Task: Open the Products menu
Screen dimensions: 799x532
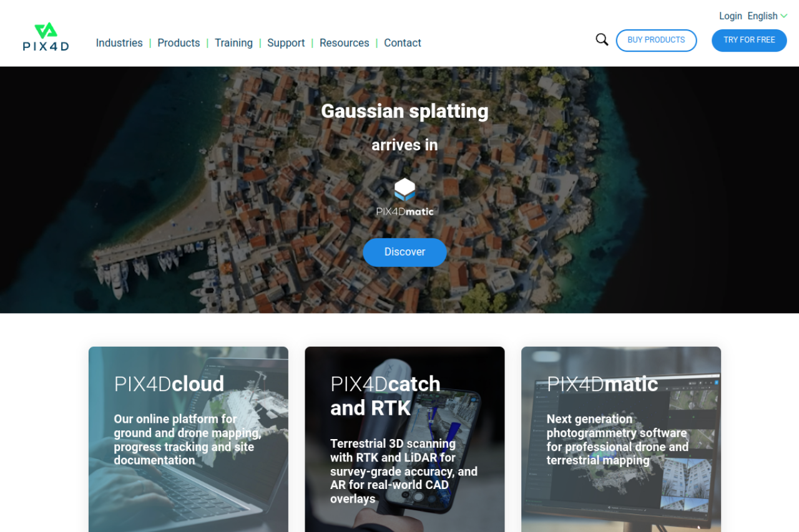Action: (x=179, y=43)
